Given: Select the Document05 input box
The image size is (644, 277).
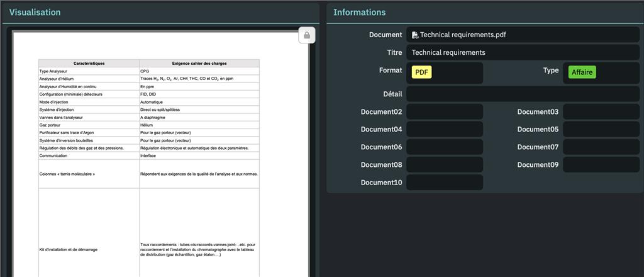Looking at the screenshot, I should pos(601,130).
